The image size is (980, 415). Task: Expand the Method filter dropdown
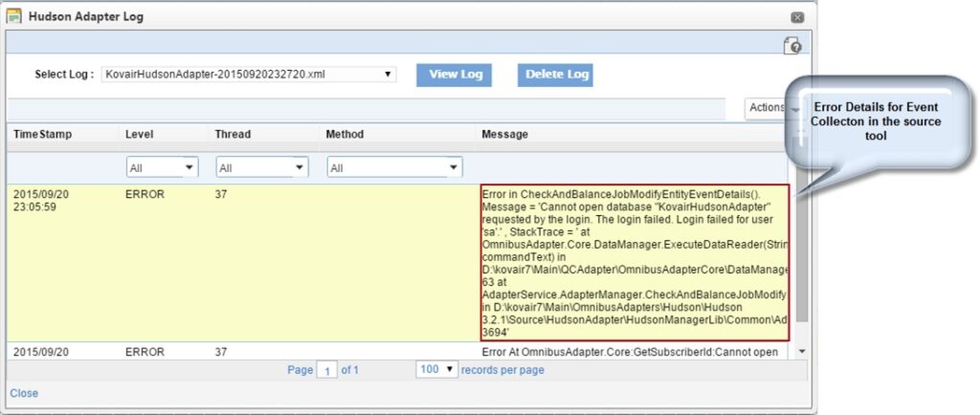point(394,167)
